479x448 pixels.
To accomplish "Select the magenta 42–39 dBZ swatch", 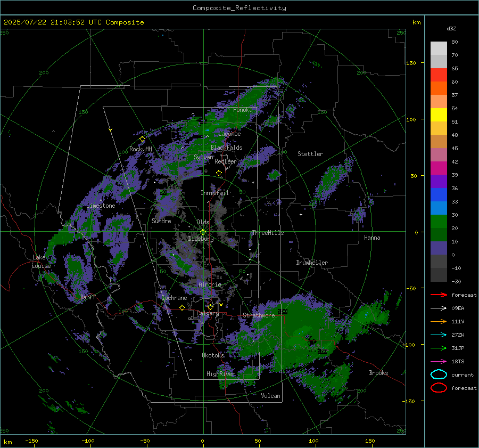I will coord(439,168).
